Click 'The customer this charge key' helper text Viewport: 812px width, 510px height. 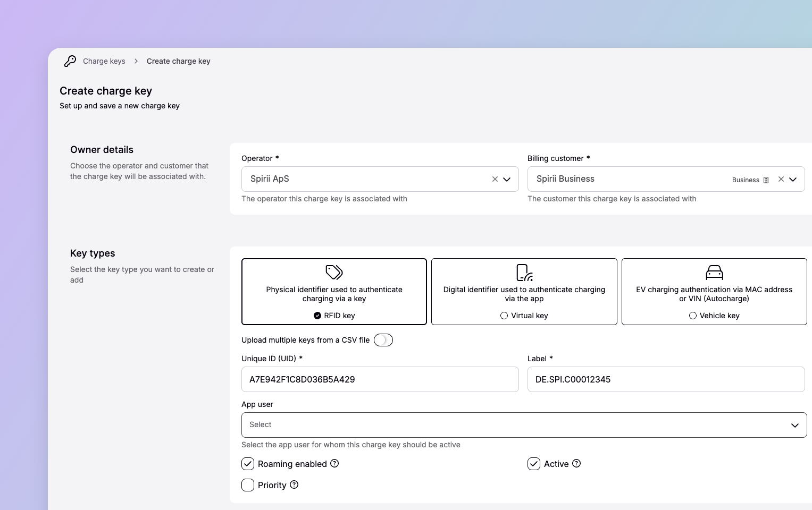coord(612,199)
